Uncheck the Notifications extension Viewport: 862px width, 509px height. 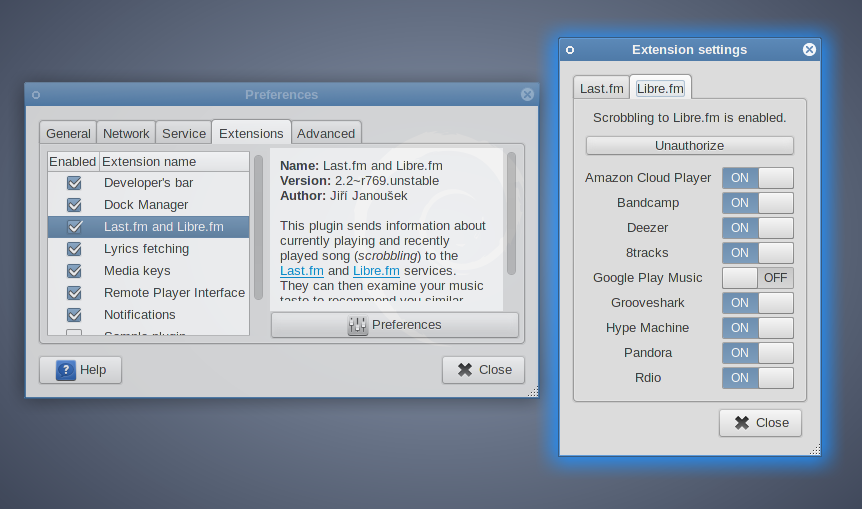tap(74, 315)
